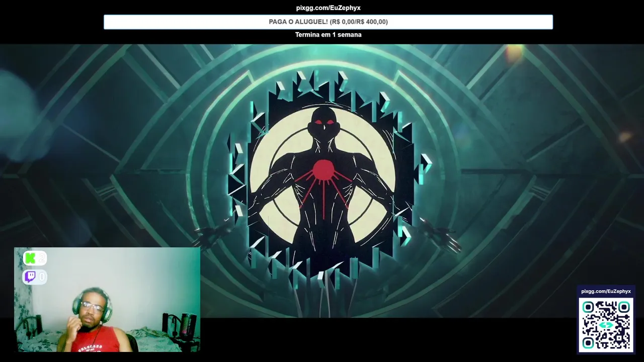644x362 pixels.
Task: Click the pixgg QR code
Action: (606, 325)
